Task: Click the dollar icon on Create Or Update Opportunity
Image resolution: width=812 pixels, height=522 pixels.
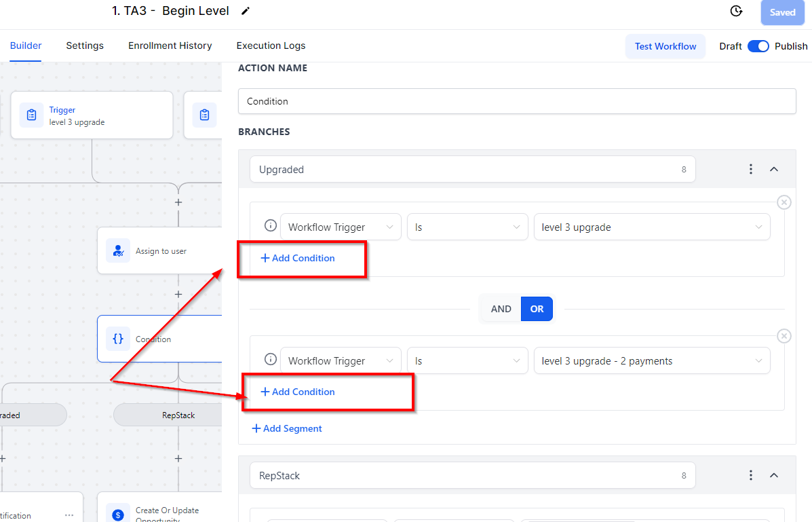Action: 118,515
